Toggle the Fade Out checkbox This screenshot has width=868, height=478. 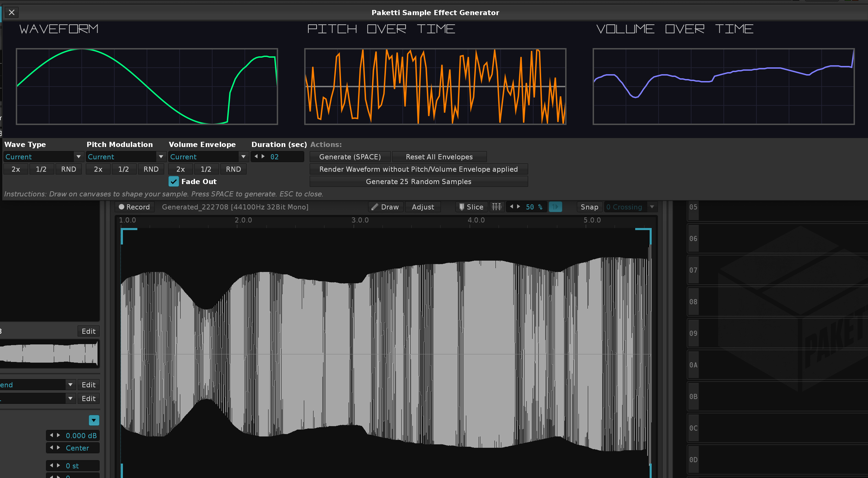point(174,182)
